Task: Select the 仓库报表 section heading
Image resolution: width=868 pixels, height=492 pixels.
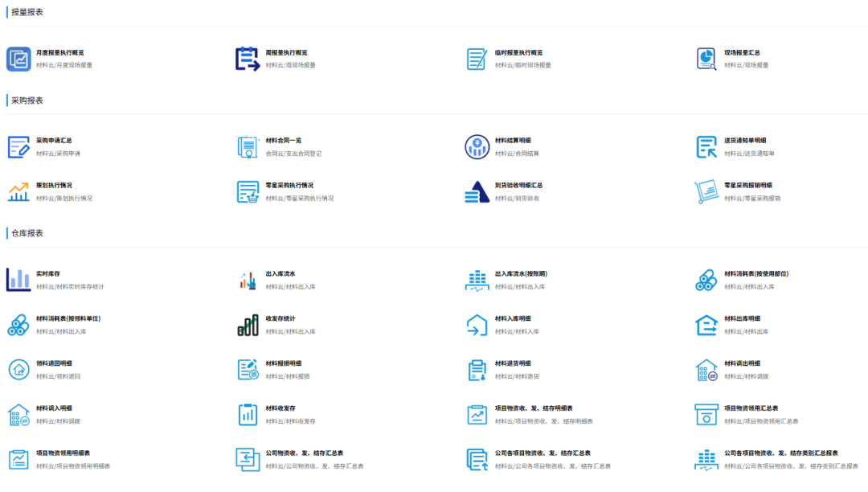Action: [27, 234]
